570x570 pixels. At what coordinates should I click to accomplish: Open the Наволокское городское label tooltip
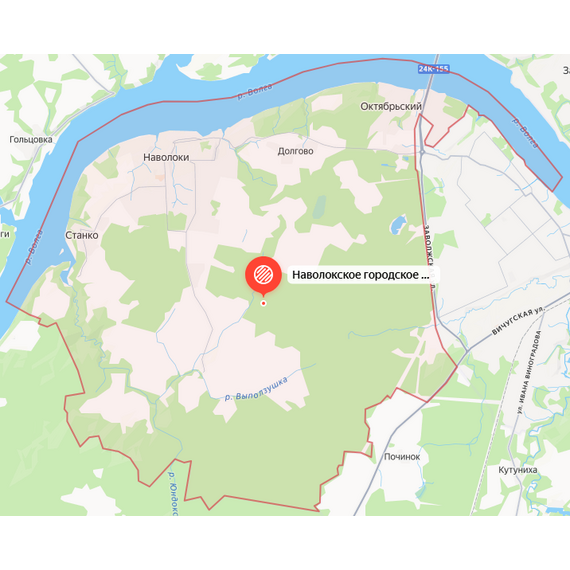point(363,275)
